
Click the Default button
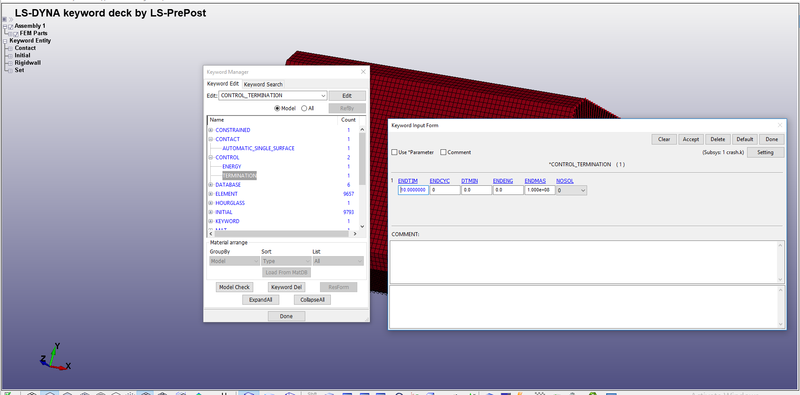(x=745, y=139)
